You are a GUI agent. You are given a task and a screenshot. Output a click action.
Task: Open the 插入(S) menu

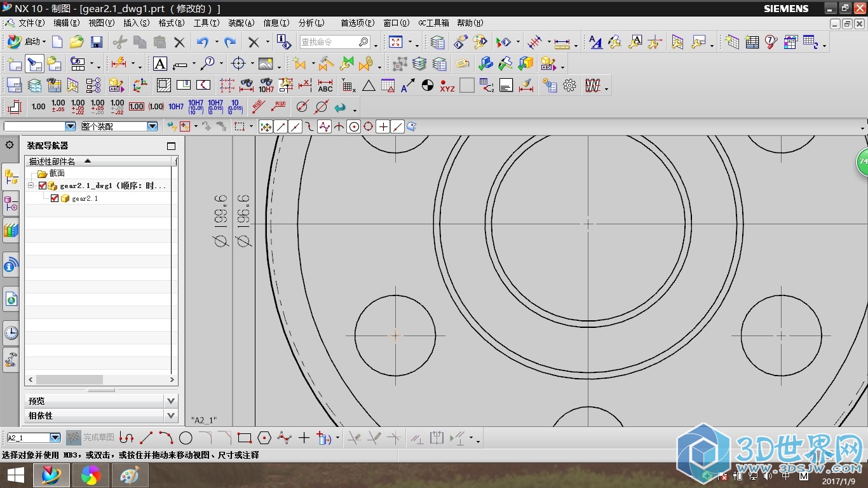[x=137, y=22]
